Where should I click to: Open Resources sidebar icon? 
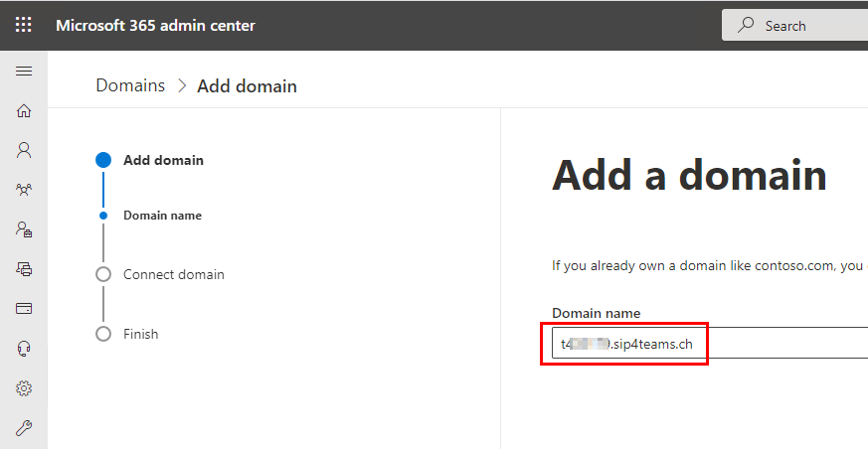click(24, 269)
